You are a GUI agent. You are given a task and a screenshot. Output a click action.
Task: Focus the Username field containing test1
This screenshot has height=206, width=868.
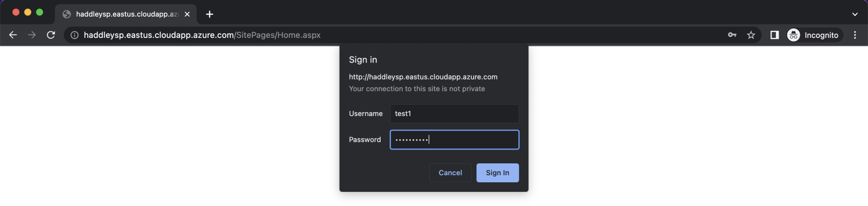(x=454, y=114)
